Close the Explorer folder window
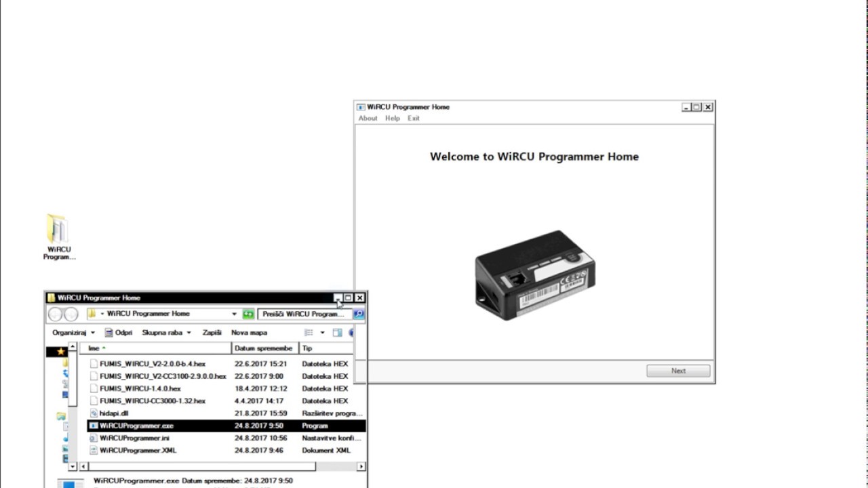This screenshot has width=868, height=488. pyautogui.click(x=360, y=298)
